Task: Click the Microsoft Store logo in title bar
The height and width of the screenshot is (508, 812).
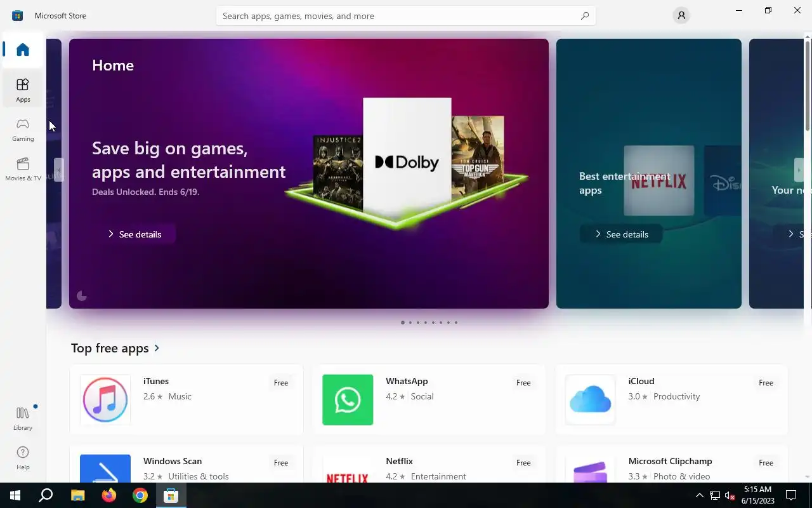Action: [x=18, y=15]
